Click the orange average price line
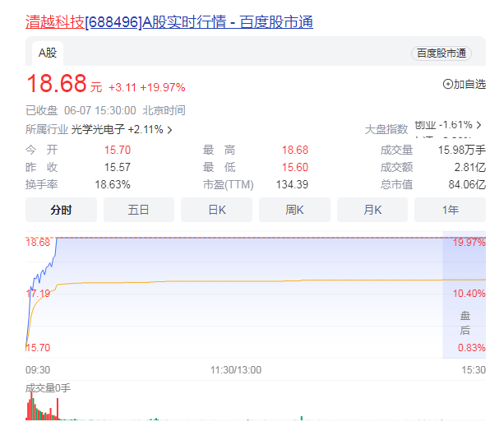The width and height of the screenshot is (504, 431). pyautogui.click(x=247, y=281)
